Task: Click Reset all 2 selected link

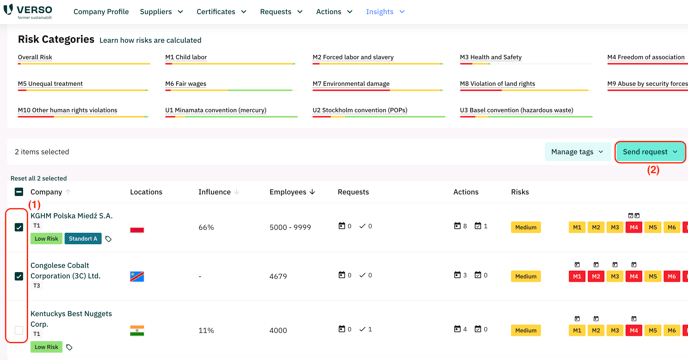Action: (39, 178)
